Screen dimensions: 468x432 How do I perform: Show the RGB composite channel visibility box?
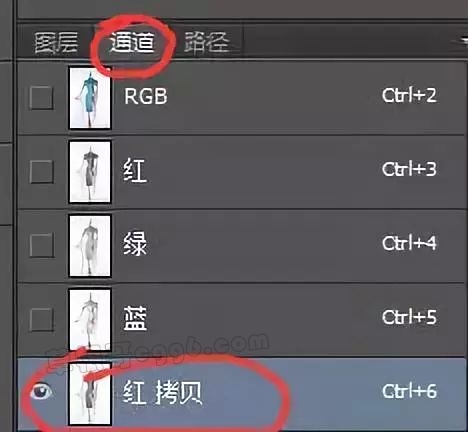[x=41, y=98]
